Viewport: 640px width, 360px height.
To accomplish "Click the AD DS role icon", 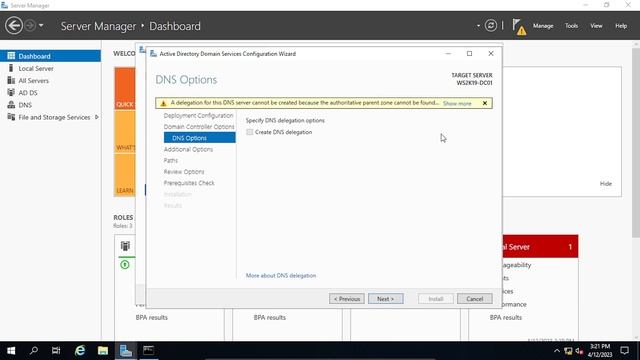I will (x=11, y=93).
